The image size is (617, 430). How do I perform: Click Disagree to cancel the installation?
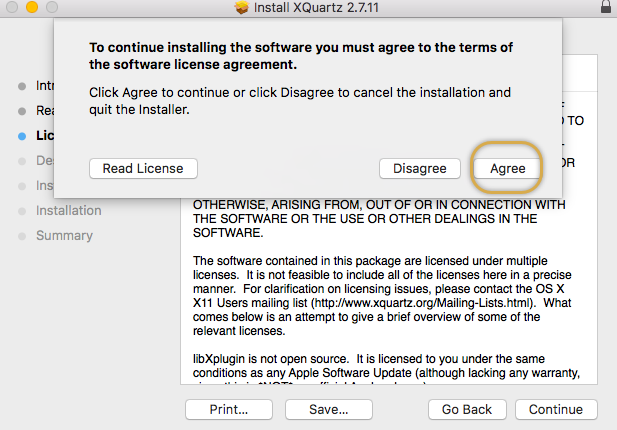pos(419,168)
